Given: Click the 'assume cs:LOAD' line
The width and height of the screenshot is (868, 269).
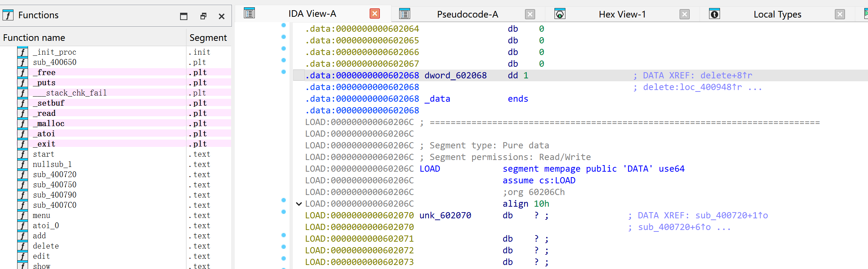Looking at the screenshot, I should pyautogui.click(x=539, y=180).
